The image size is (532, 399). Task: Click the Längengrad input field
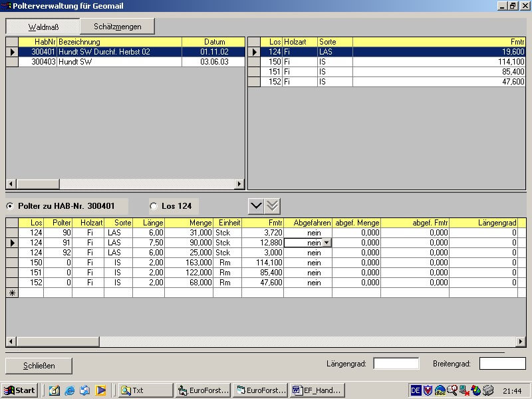(x=396, y=364)
